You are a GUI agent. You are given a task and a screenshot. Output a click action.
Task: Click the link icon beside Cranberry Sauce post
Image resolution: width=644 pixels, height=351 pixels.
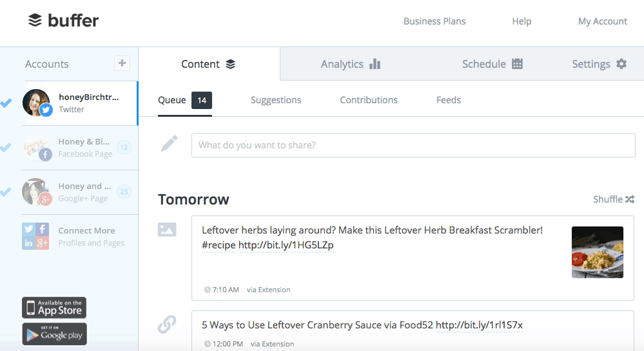pyautogui.click(x=167, y=325)
